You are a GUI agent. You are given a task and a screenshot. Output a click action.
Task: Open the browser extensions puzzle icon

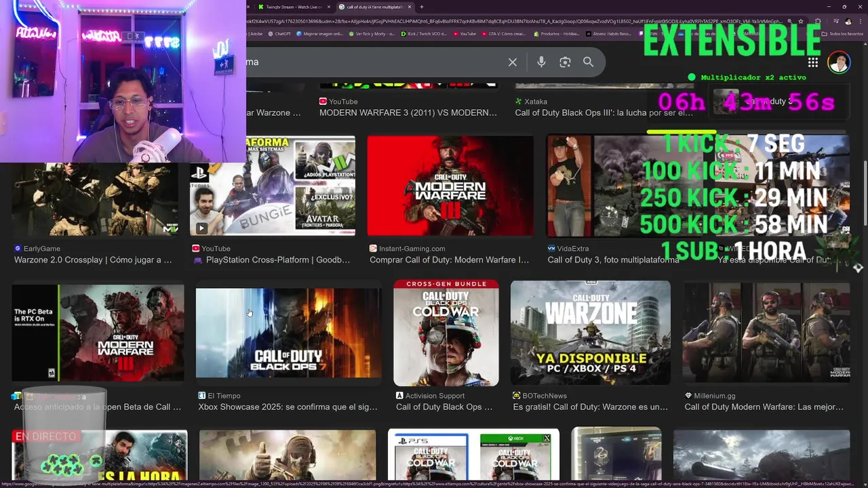point(818,21)
